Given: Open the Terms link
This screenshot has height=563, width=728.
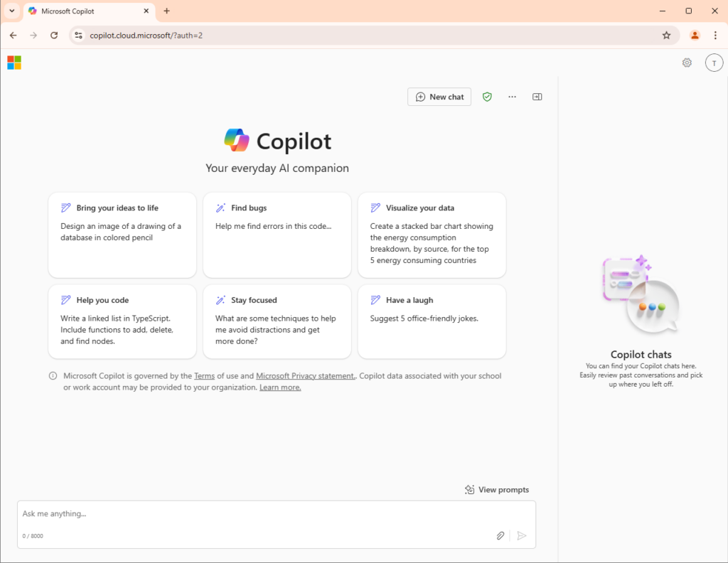Looking at the screenshot, I should pyautogui.click(x=204, y=376).
